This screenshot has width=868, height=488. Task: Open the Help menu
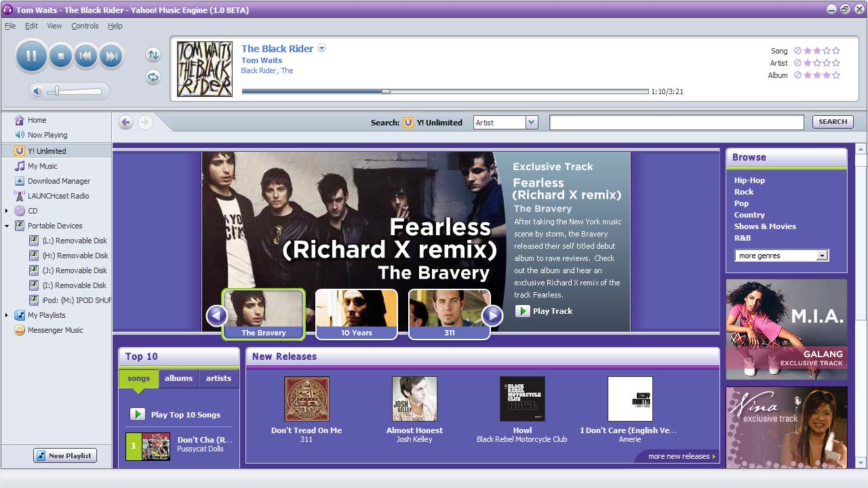click(115, 26)
